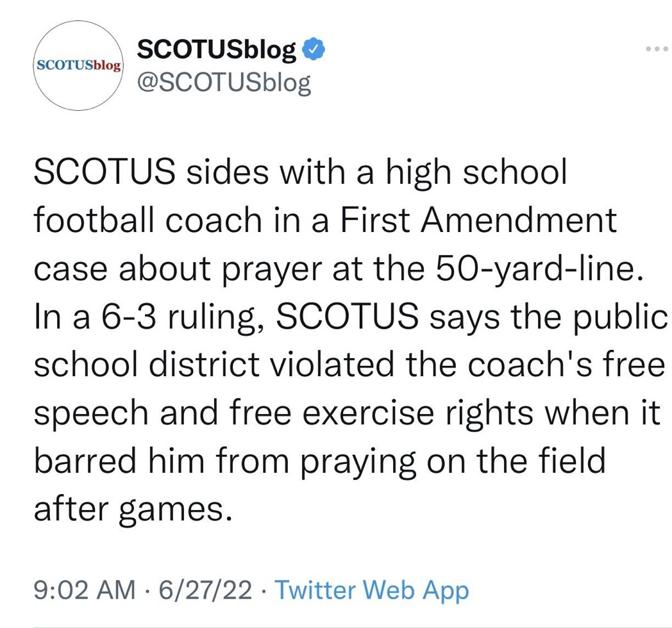Click the SCOTUSblog logo text inside avatar
This screenshot has height=628, width=672.
point(80,65)
